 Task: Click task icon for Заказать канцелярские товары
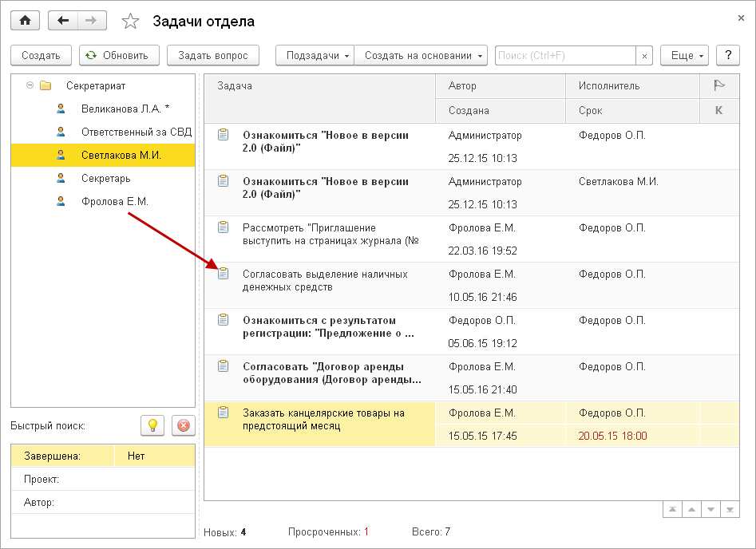coord(223,412)
